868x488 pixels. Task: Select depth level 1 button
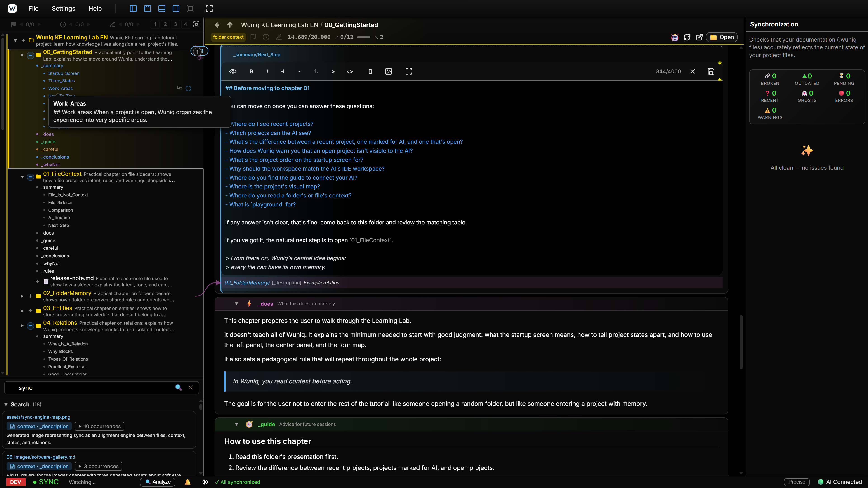pos(155,24)
